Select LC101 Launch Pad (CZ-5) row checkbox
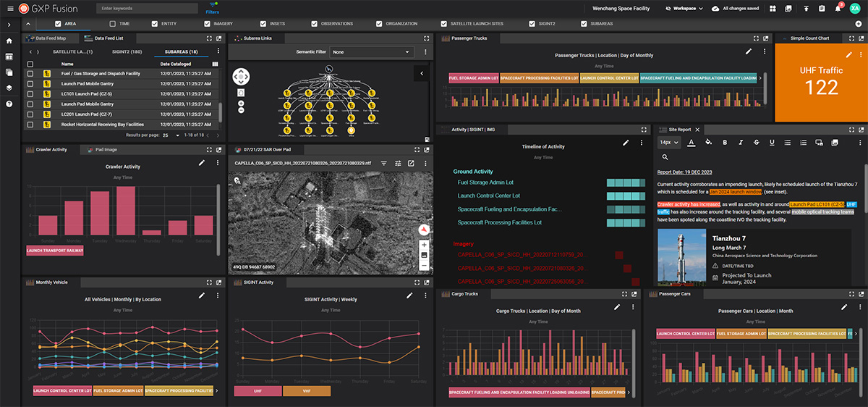 click(x=30, y=94)
